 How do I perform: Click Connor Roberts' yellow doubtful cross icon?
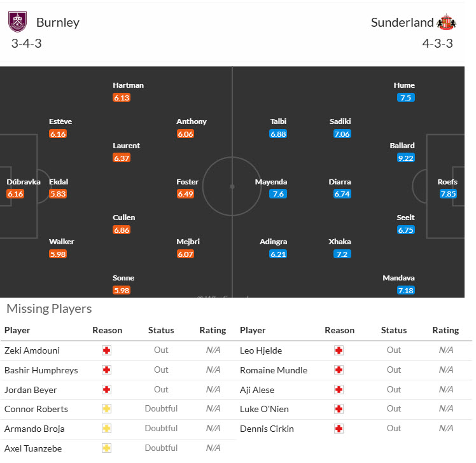107,409
